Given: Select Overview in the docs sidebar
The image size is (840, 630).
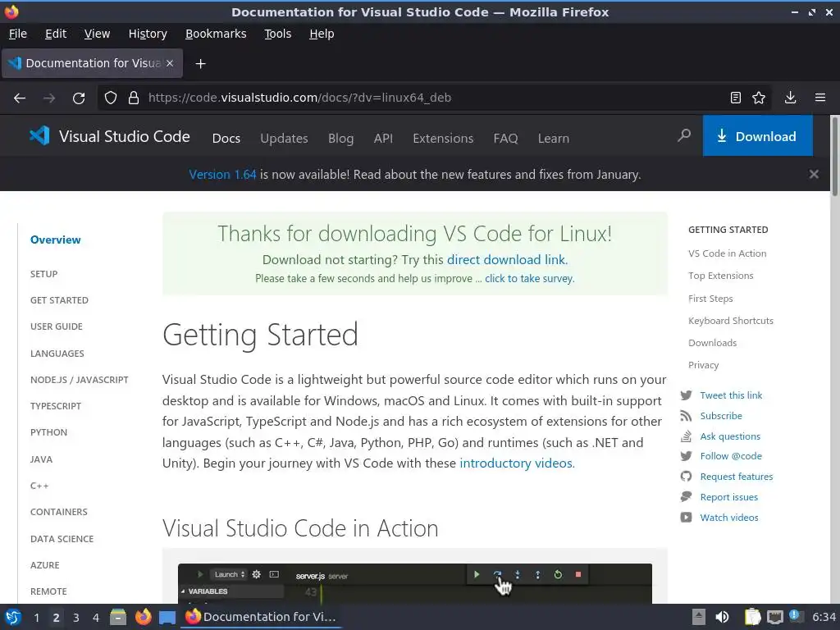Looking at the screenshot, I should coord(56,240).
